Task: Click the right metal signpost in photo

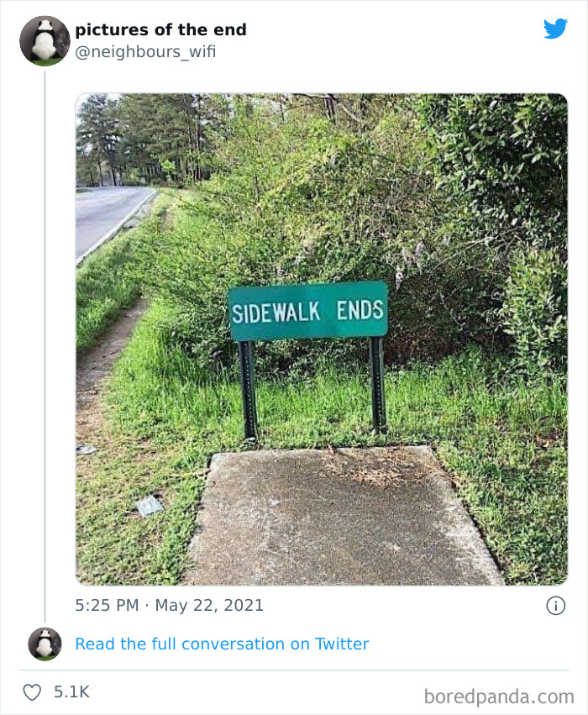Action: (377, 385)
